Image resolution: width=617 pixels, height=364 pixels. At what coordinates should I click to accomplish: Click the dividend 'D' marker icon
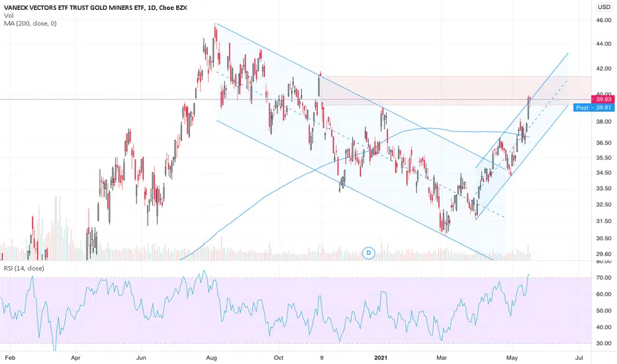[x=369, y=253]
